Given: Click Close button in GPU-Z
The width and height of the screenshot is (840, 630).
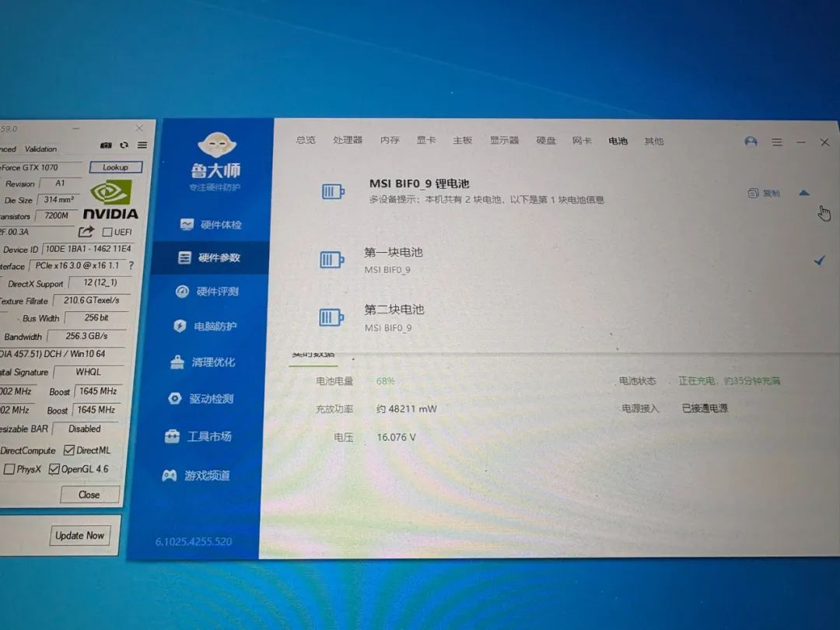Looking at the screenshot, I should pos(89,495).
